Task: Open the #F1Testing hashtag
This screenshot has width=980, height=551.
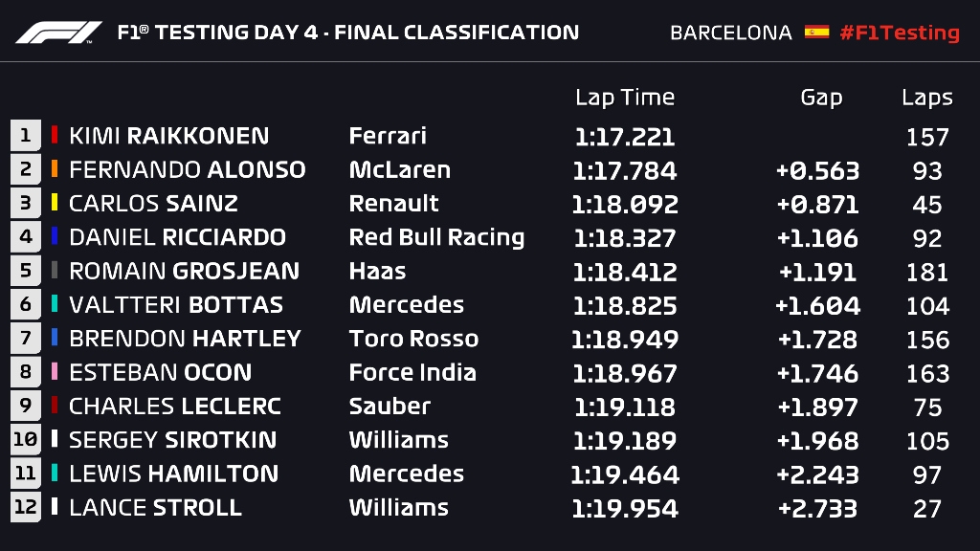Action: [900, 33]
